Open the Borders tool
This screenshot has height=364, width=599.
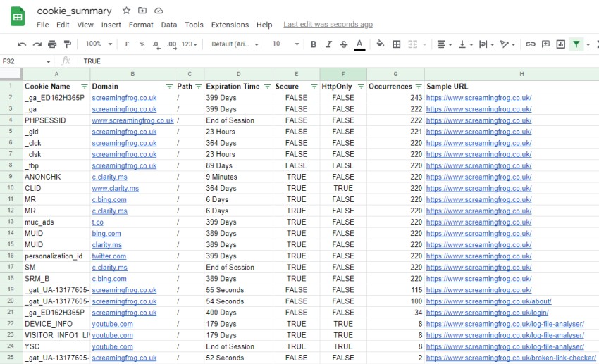tap(397, 44)
